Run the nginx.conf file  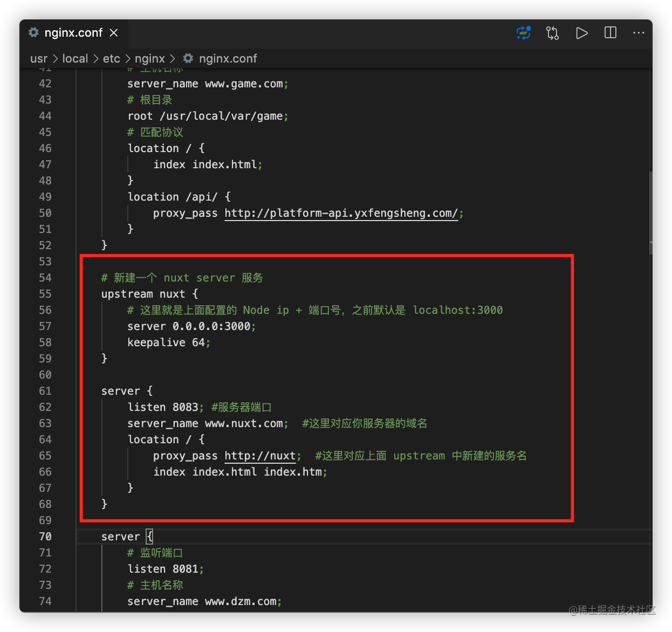pyautogui.click(x=581, y=33)
